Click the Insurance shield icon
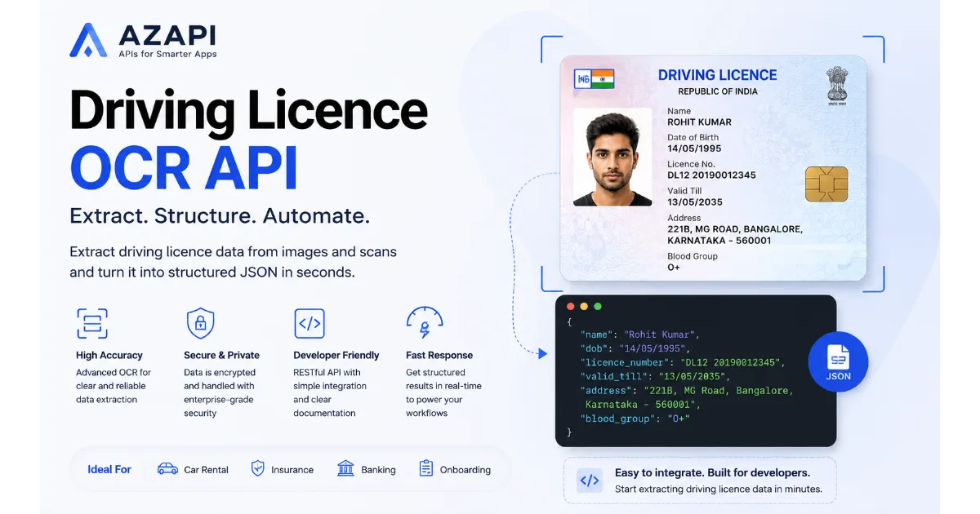The height and width of the screenshot is (514, 980). (257, 468)
